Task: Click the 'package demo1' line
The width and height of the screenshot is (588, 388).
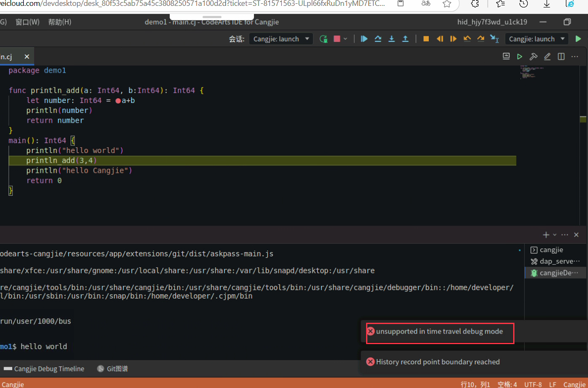Action: (x=37, y=71)
